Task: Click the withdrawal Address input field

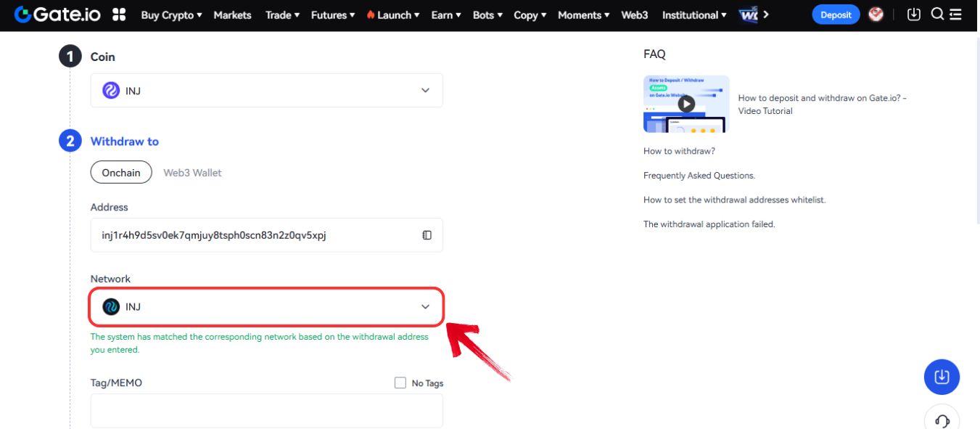Action: click(266, 235)
